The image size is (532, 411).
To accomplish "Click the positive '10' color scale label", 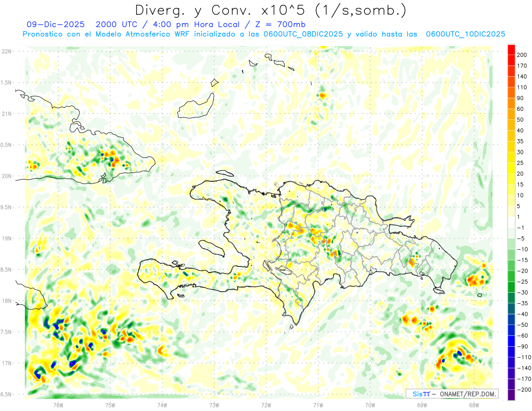I will point(521,196).
